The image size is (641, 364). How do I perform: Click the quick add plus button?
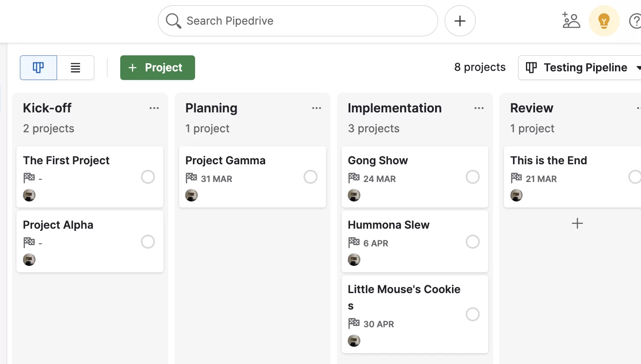point(460,21)
